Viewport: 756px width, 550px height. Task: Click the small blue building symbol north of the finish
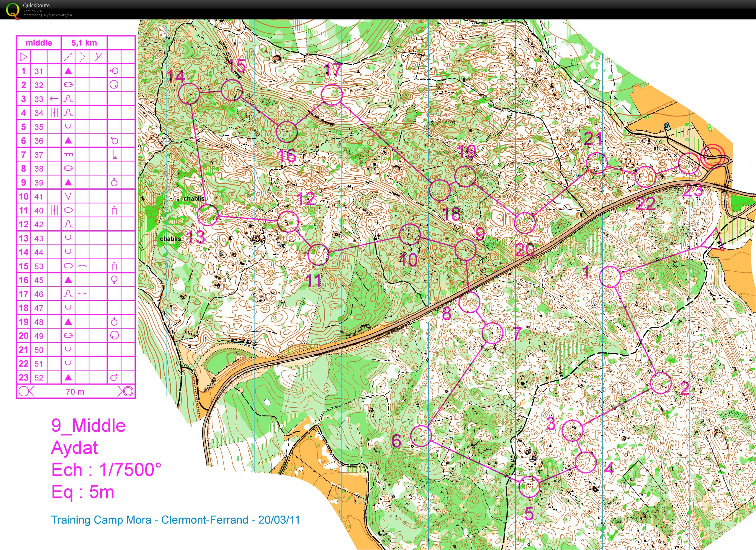pyautogui.click(x=668, y=126)
